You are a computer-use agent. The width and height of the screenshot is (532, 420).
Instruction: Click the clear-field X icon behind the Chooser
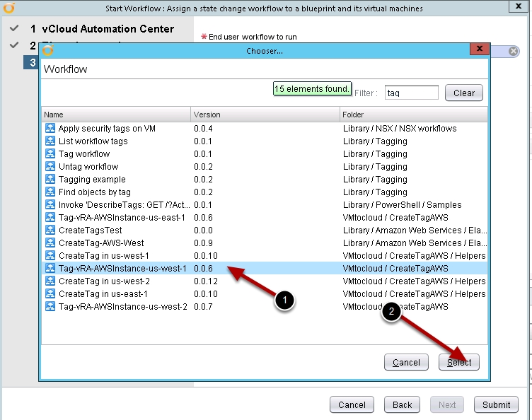pyautogui.click(x=514, y=51)
